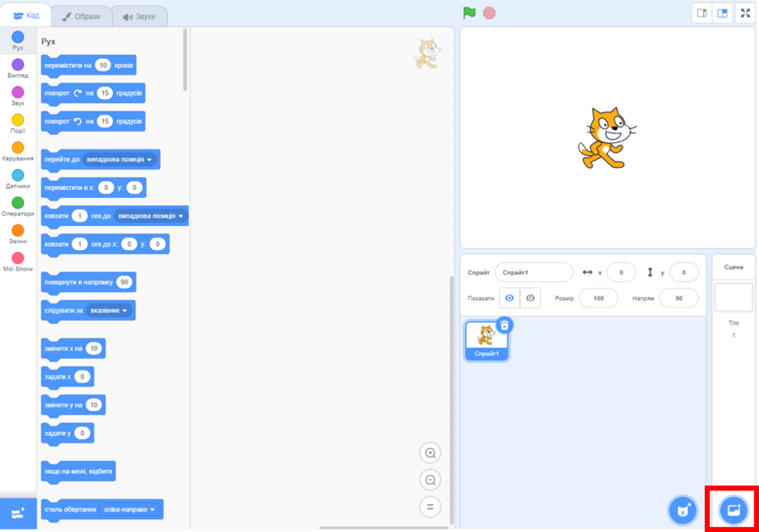Screen dimensions: 759x532
Task: Click the Напрям direction field
Action: pyautogui.click(x=678, y=298)
